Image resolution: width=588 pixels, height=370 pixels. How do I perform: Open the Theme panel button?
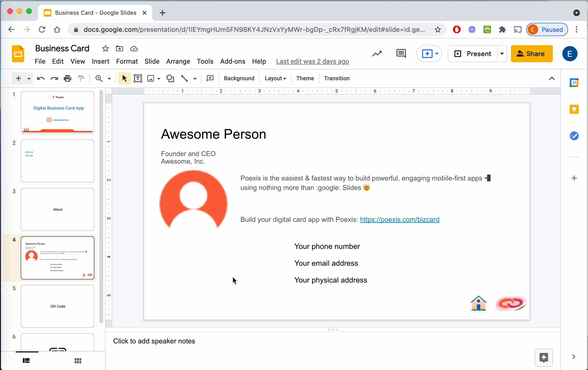[x=305, y=78]
